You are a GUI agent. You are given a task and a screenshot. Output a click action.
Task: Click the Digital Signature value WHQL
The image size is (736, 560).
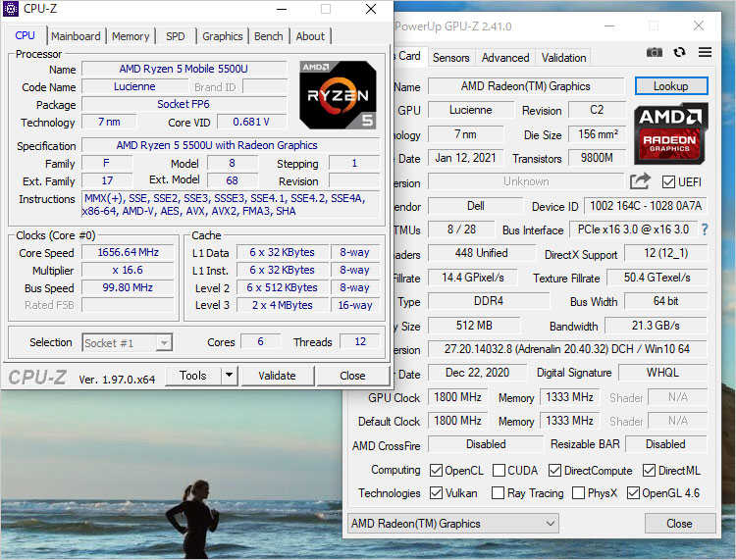pos(662,373)
